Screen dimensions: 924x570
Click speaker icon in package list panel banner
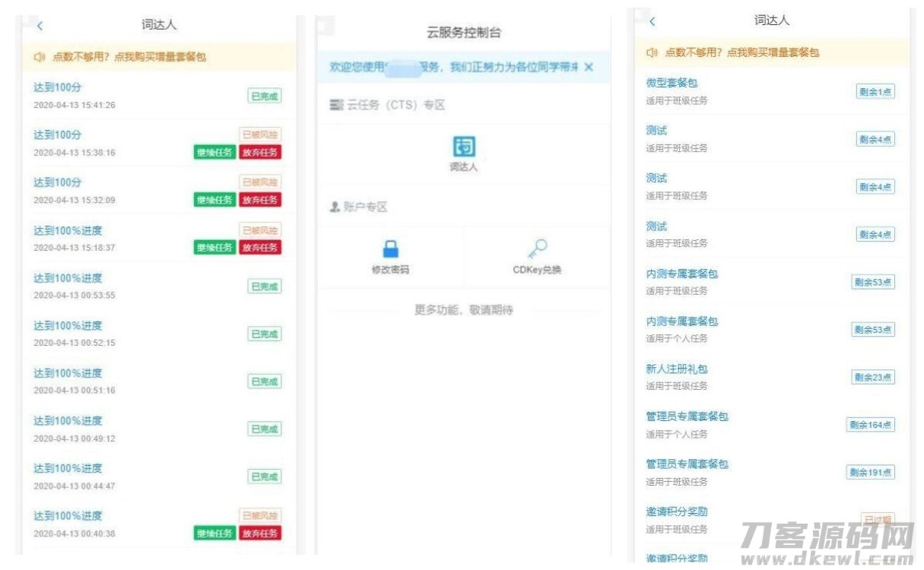click(x=652, y=52)
